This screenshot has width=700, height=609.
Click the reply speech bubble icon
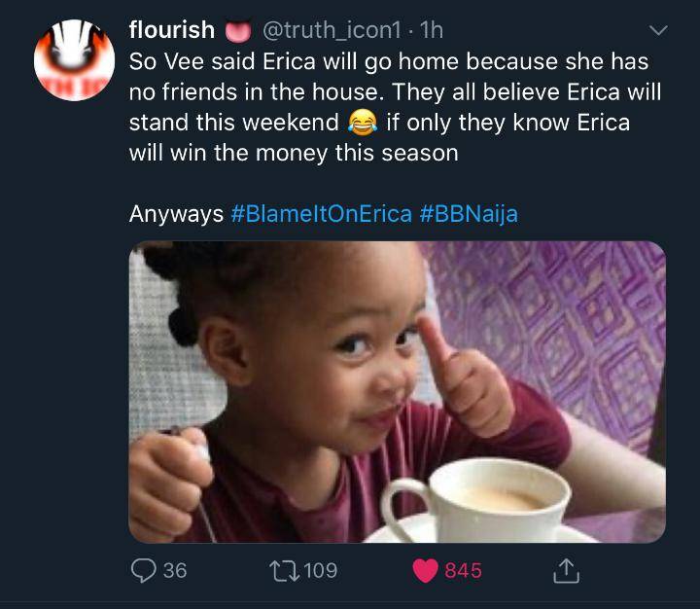click(x=143, y=571)
